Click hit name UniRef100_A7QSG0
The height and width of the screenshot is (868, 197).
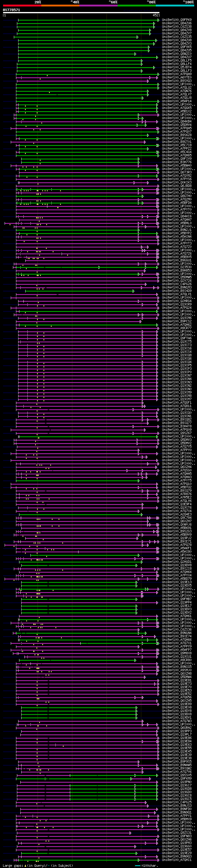[x=177, y=470]
